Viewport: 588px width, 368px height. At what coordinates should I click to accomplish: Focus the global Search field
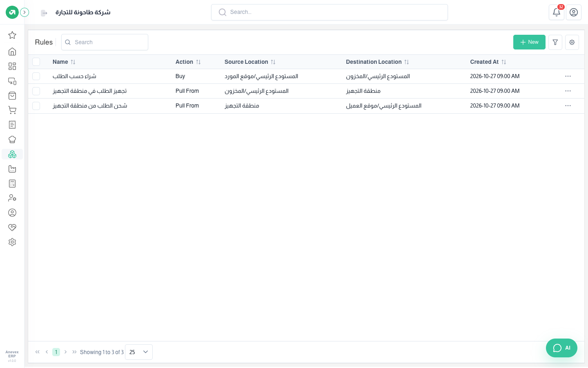click(330, 12)
